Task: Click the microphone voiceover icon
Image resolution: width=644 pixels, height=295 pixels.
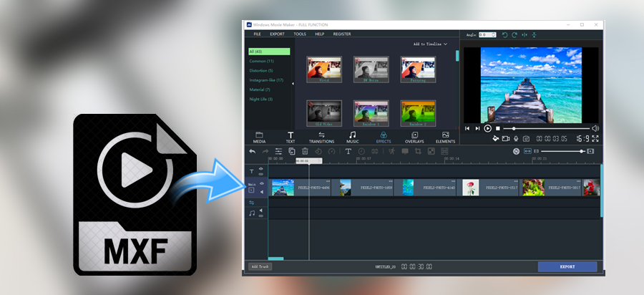Action: [516, 139]
